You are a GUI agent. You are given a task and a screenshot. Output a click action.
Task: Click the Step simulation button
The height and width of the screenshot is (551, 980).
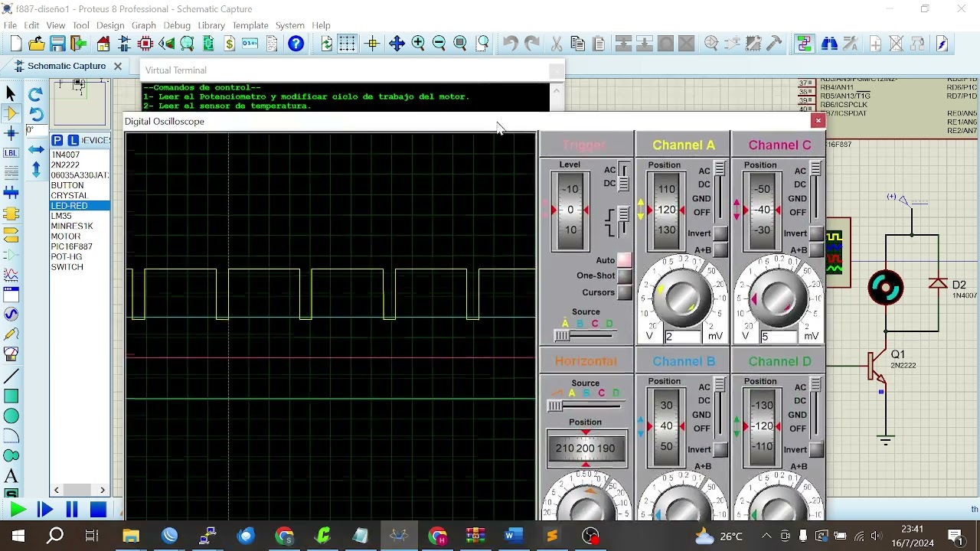click(44, 510)
